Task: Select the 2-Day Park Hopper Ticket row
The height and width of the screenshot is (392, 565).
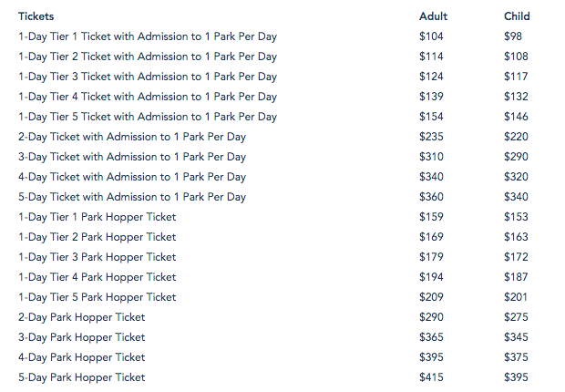Action: [x=82, y=317]
